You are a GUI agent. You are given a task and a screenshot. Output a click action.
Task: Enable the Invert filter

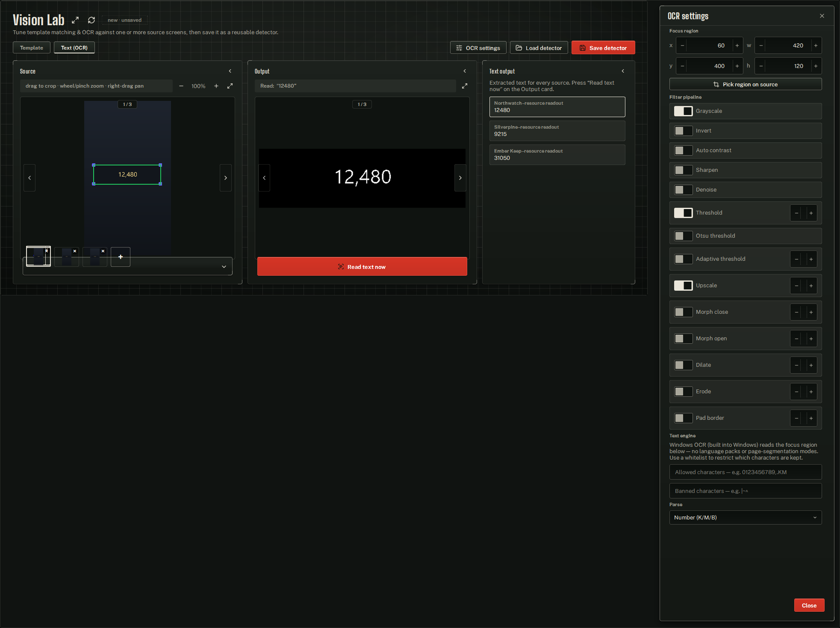[x=683, y=131]
